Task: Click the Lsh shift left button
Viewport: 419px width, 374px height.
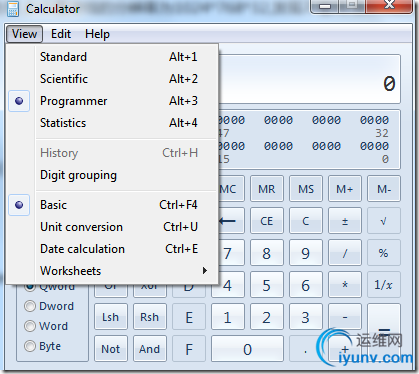Action: point(111,317)
